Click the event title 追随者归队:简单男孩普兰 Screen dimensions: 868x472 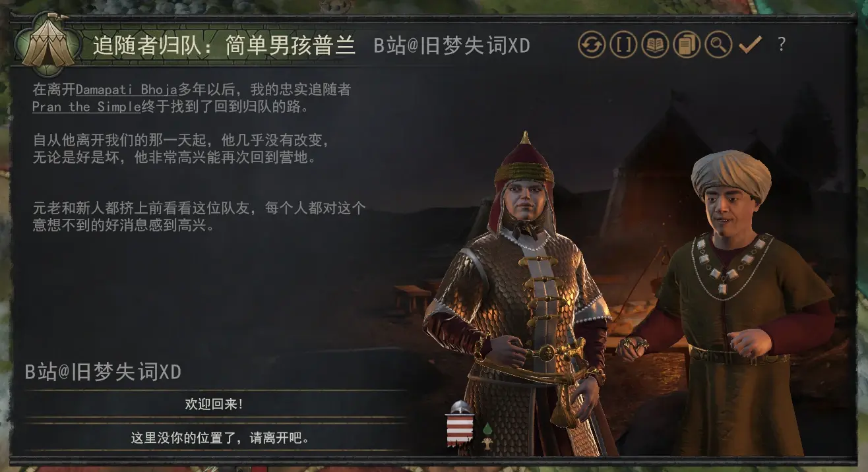(224, 45)
